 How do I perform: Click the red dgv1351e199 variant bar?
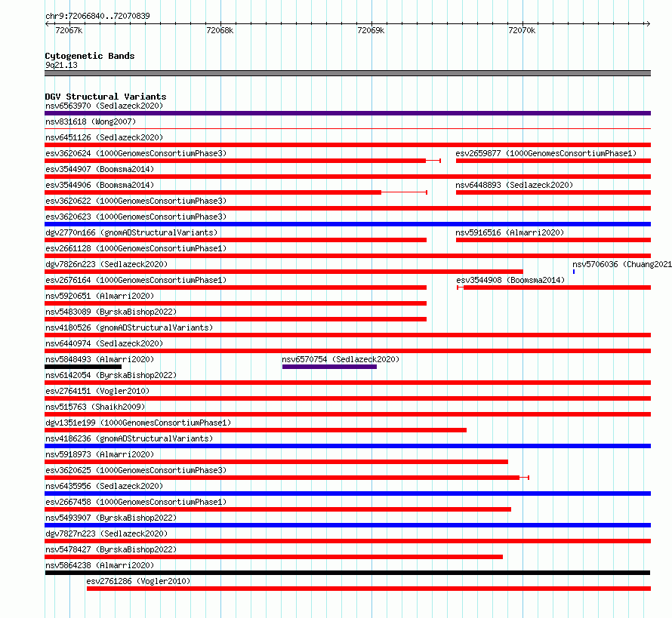coord(255,430)
